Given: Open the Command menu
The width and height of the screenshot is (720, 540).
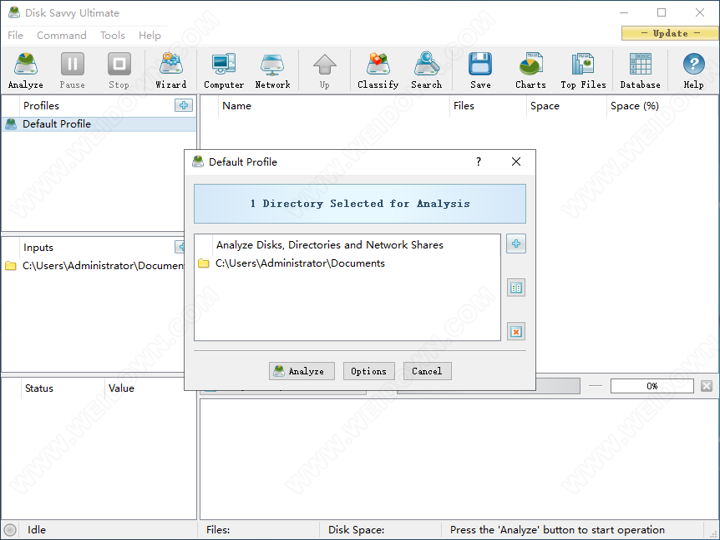Looking at the screenshot, I should click(62, 35).
